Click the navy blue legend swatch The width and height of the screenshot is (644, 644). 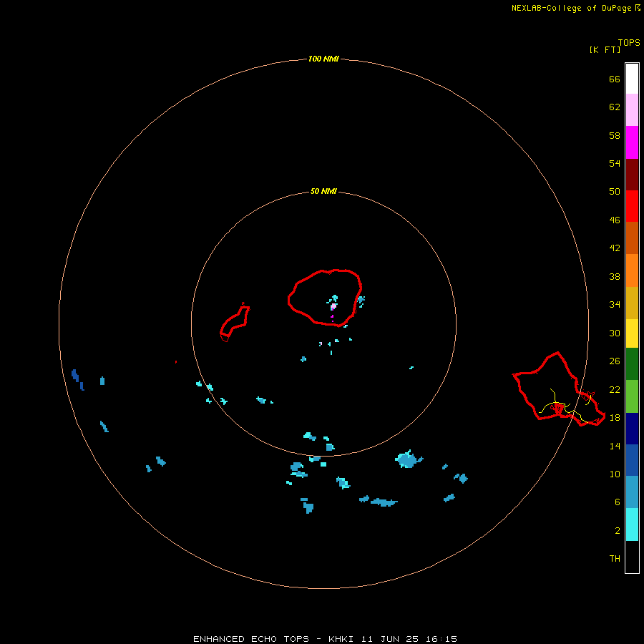[x=632, y=429]
